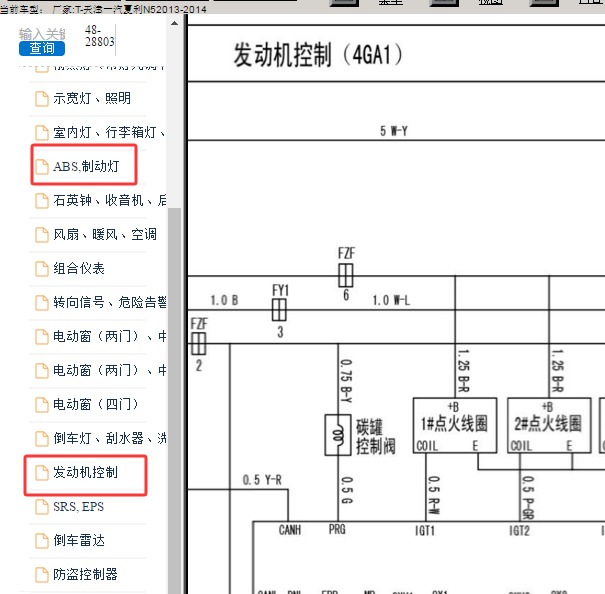Viewport: 605px width, 594px height.
Task: Click the FZF connector numbered 6
Action: [346, 275]
